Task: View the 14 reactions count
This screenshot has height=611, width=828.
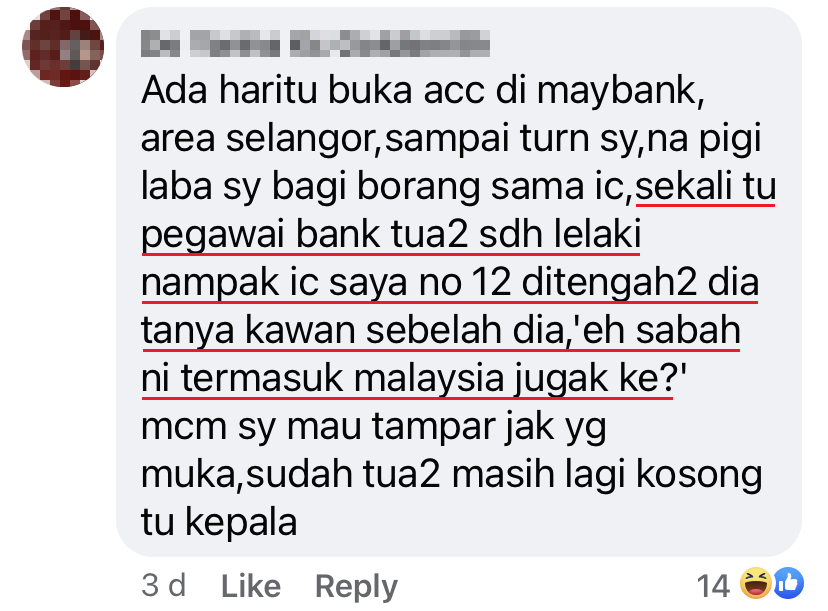Action: point(713,586)
